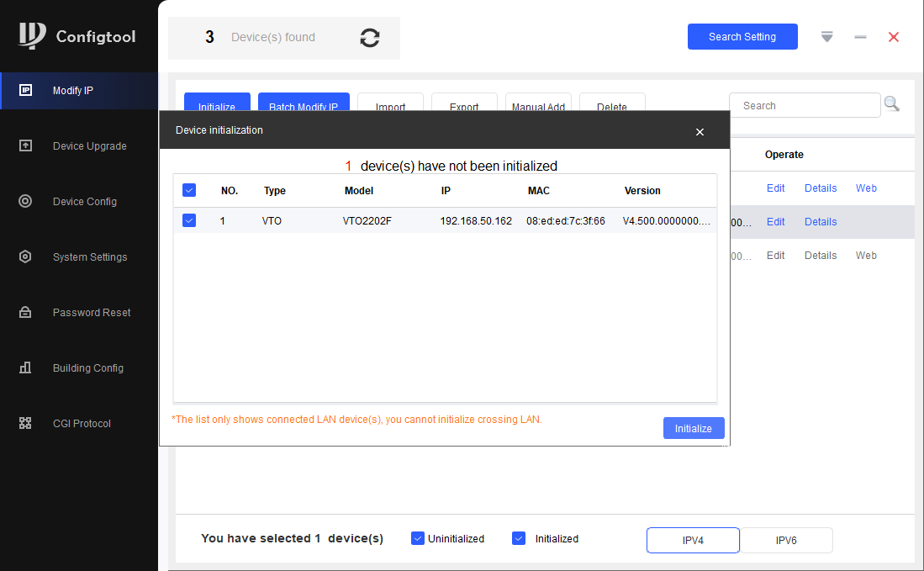This screenshot has height=571, width=924.
Task: Disable the Uninitialized filter checkbox
Action: click(418, 538)
